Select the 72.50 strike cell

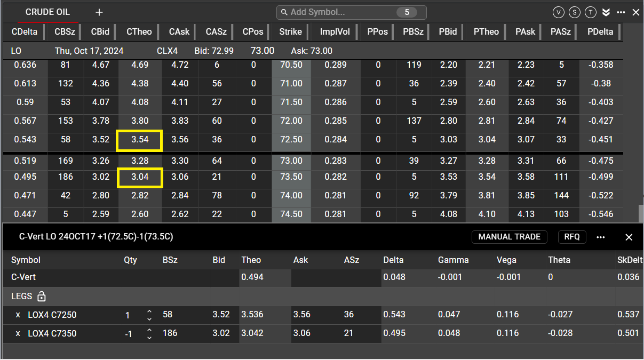pos(291,140)
